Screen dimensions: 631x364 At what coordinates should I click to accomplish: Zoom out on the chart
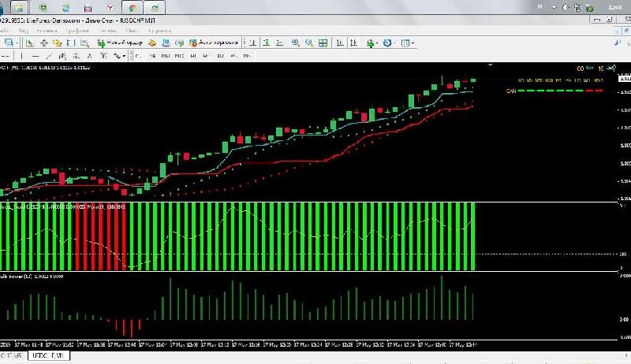(309, 43)
